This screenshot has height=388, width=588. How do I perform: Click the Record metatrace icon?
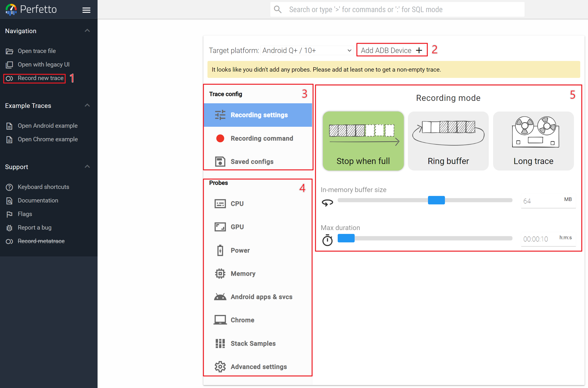pos(9,241)
